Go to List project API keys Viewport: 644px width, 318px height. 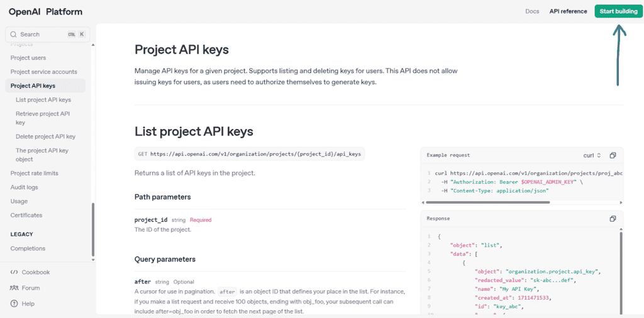(x=43, y=100)
